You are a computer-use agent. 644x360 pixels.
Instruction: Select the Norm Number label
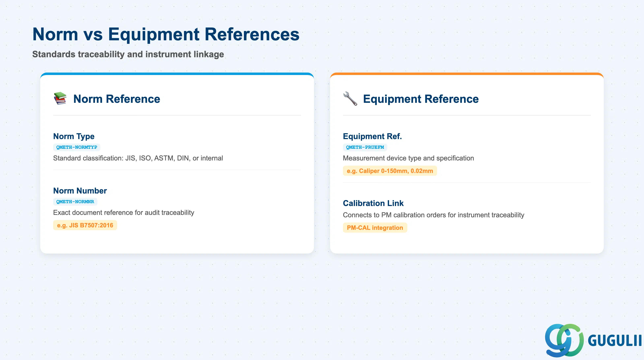pos(80,190)
